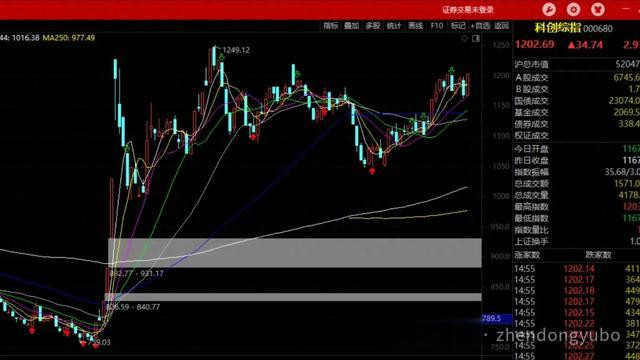
Task: Click the 标记 mark button
Action: (458, 26)
